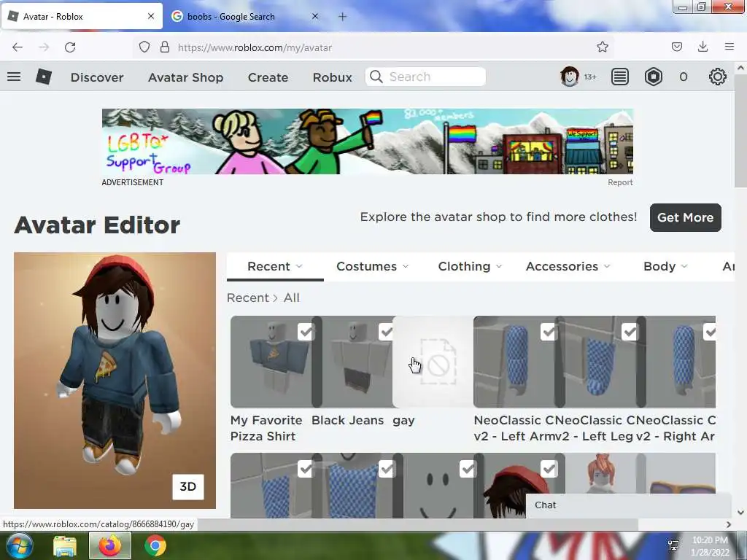Uncheck the red beanie hair item checkbox

point(549,469)
